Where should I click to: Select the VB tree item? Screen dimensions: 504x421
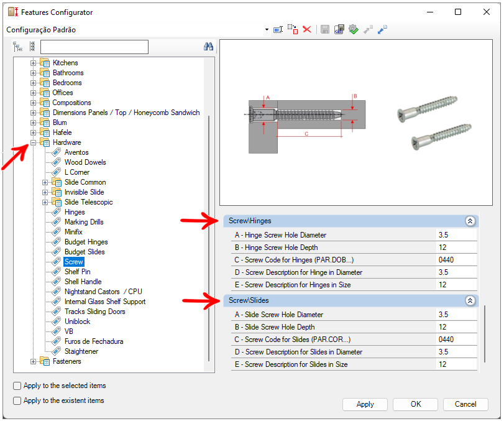pyautogui.click(x=69, y=331)
